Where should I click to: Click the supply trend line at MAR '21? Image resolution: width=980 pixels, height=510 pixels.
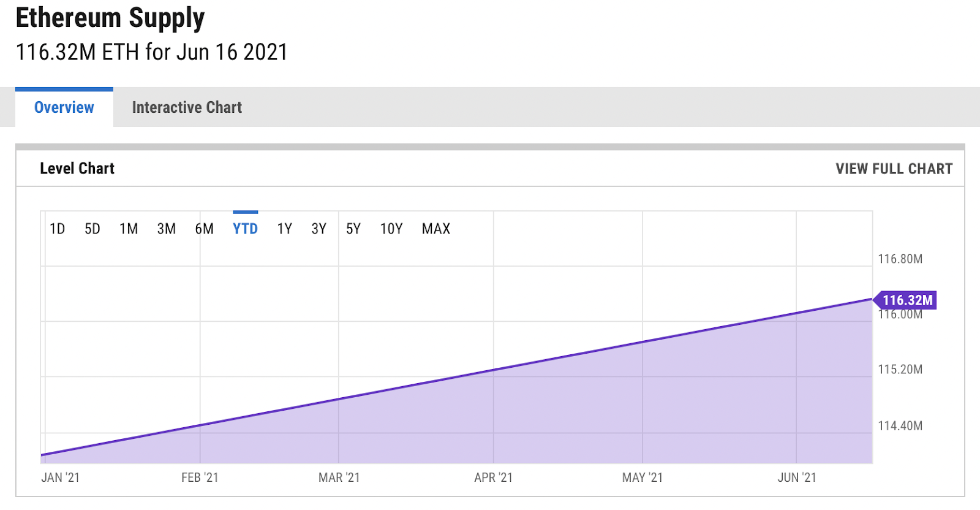pos(339,398)
